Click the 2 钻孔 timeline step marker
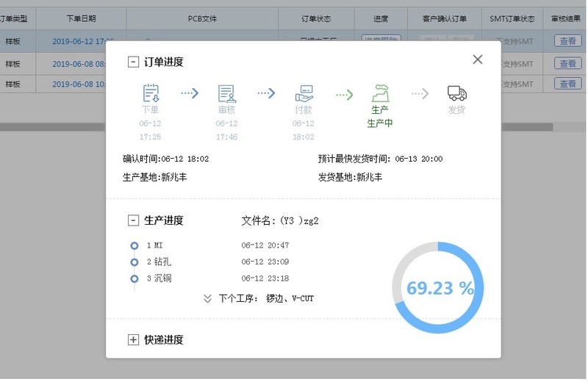 134,262
